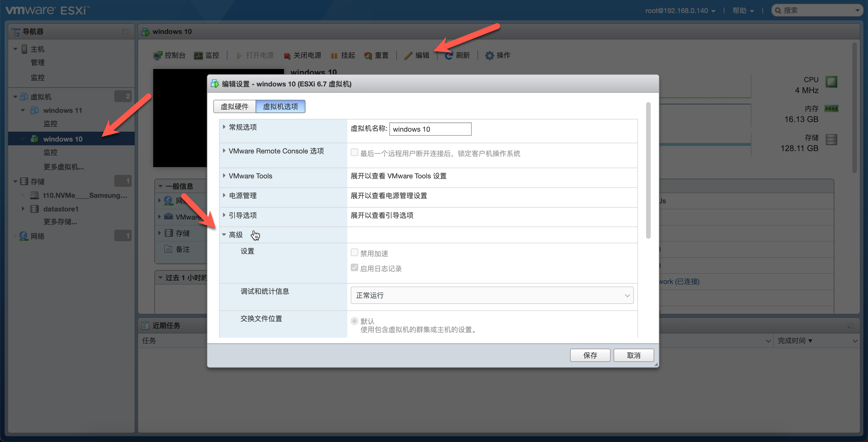
Task: Click the 保存 button to save settings
Action: (x=590, y=355)
